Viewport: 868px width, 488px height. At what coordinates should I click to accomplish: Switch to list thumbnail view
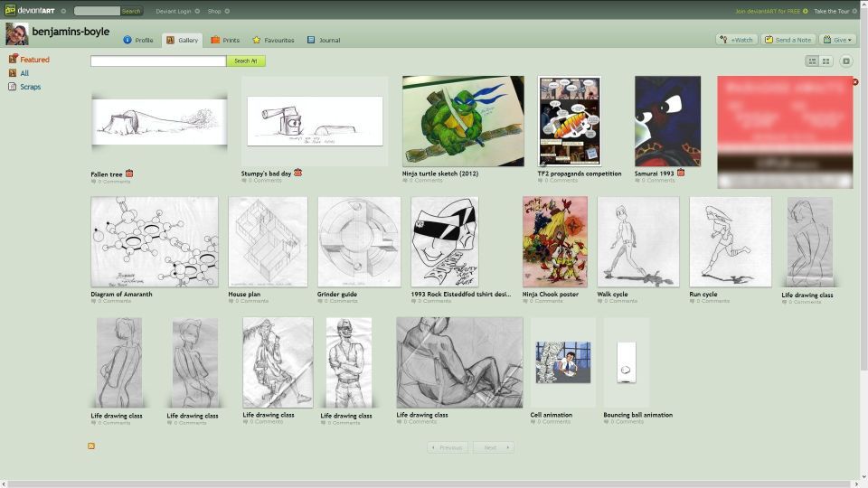click(x=812, y=61)
